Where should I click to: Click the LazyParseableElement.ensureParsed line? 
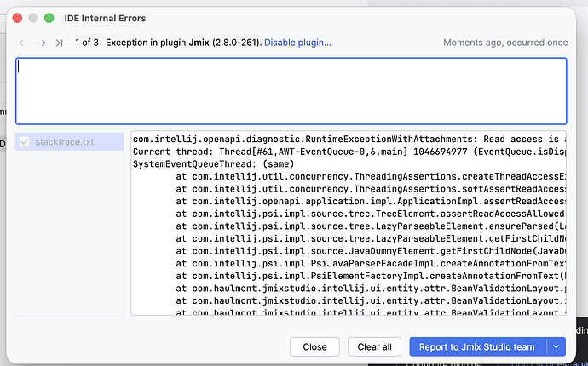[x=371, y=226]
